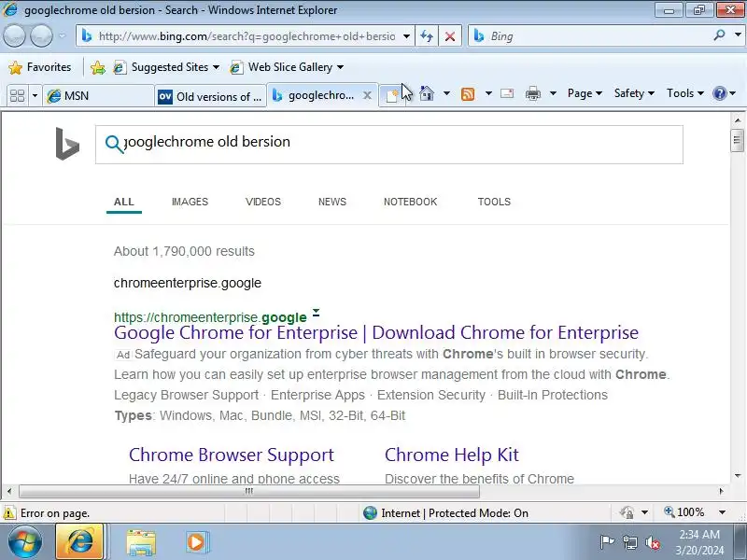Open the Web Slice Gallery dropdown
This screenshot has width=747, height=560.
[287, 67]
